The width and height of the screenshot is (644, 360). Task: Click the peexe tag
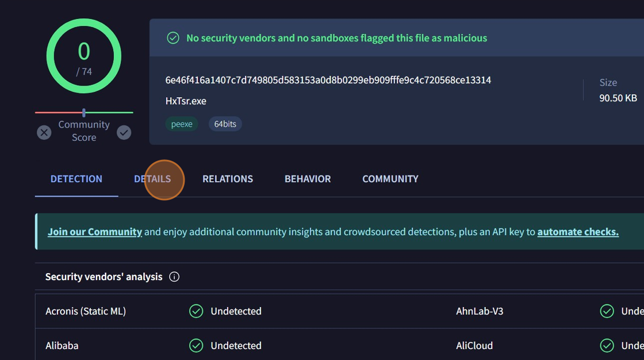point(182,124)
